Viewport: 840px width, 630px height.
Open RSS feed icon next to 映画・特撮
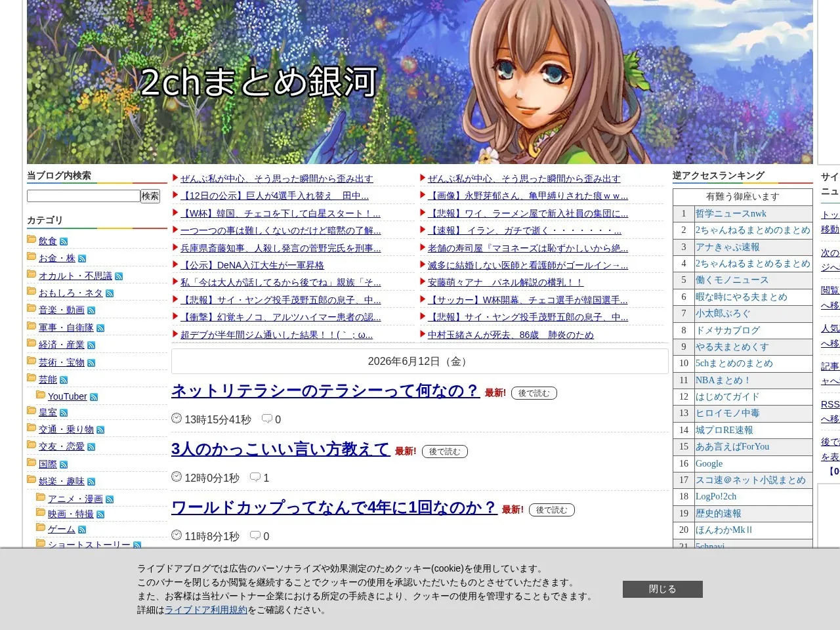coord(100,514)
